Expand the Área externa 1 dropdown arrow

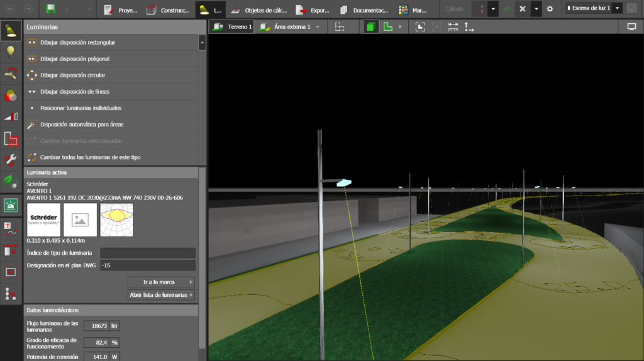click(x=318, y=27)
